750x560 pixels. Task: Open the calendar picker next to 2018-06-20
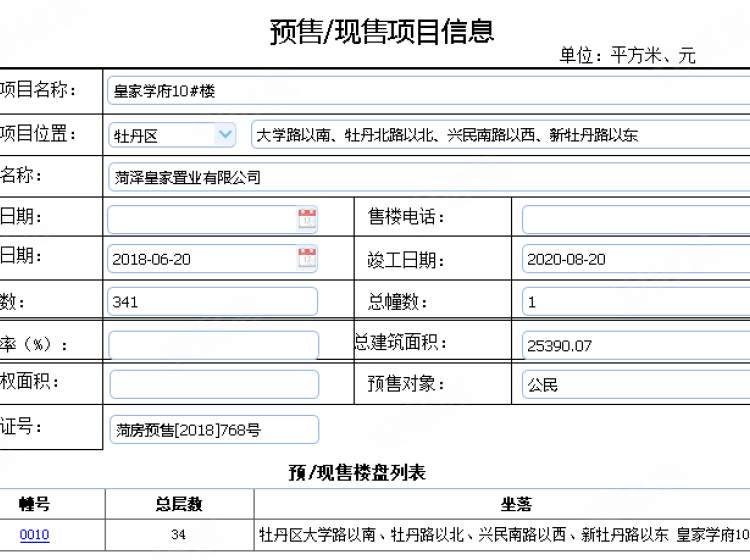307,259
